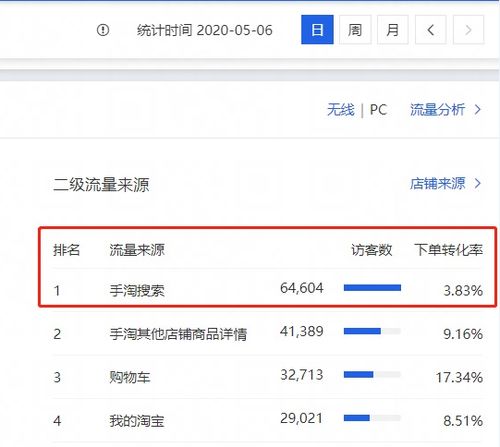Click the info exclamation icon beside 统计时间
Image resolution: width=500 pixels, height=447 pixels.
coord(103,30)
